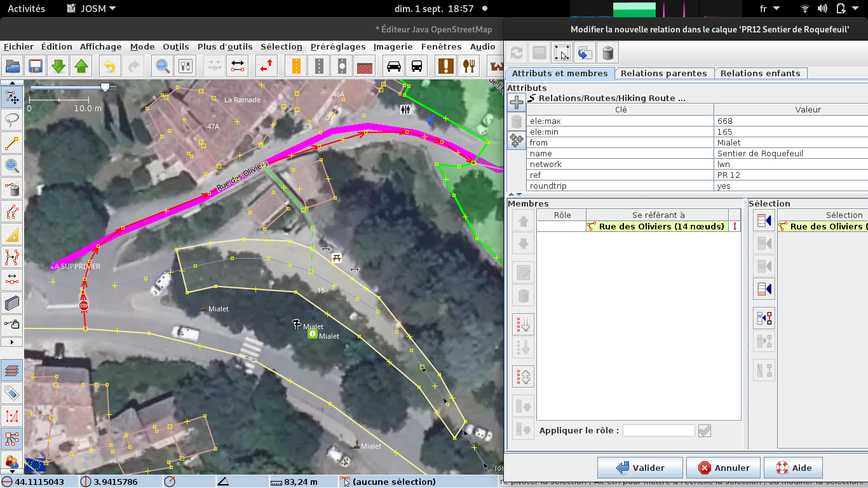Toggle the relations list panel button
Screen dimensions: 868x488
tap(12, 438)
